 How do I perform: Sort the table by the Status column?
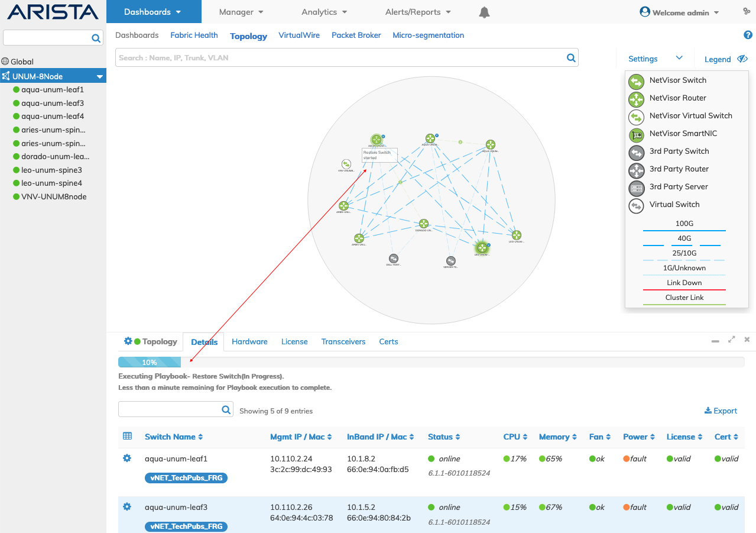(x=444, y=437)
